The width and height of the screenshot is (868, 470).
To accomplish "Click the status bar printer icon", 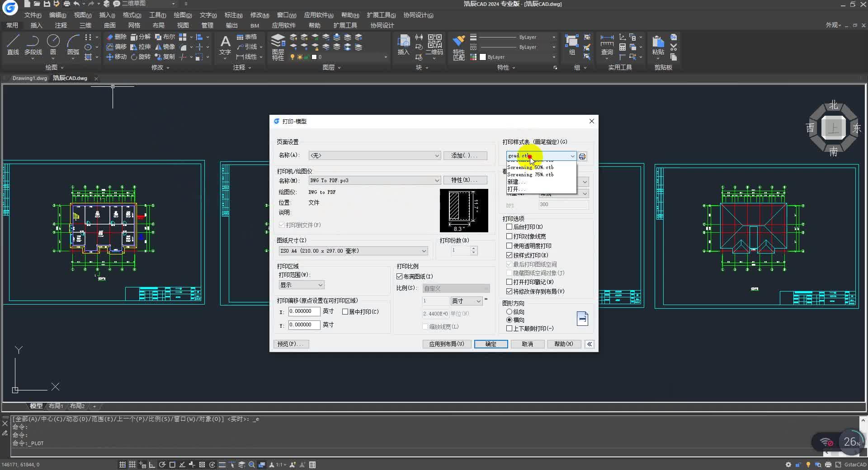I will click(x=828, y=465).
